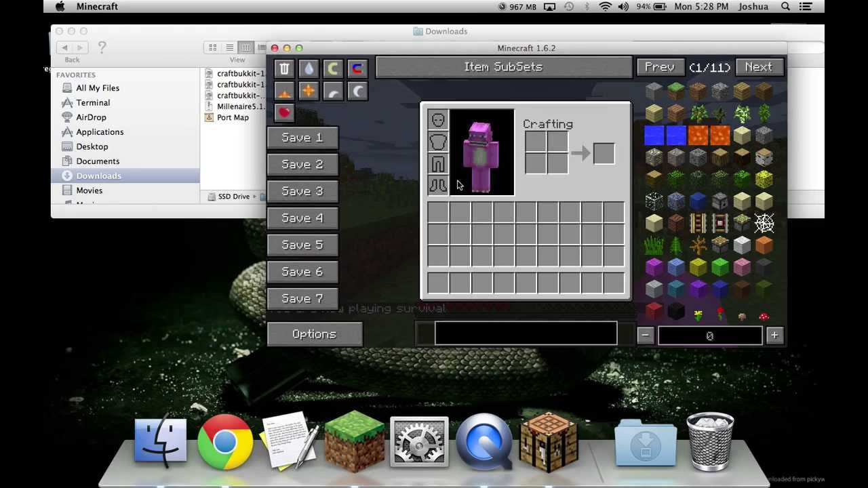This screenshot has width=868, height=488.
Task: Pick the powered rail from the item panel
Action: [x=698, y=224]
